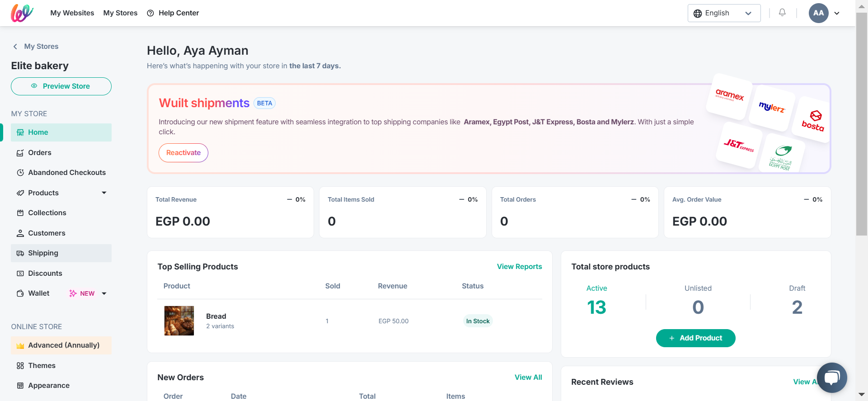The image size is (868, 401).
Task: Click the Help Center question-mark icon
Action: (150, 13)
